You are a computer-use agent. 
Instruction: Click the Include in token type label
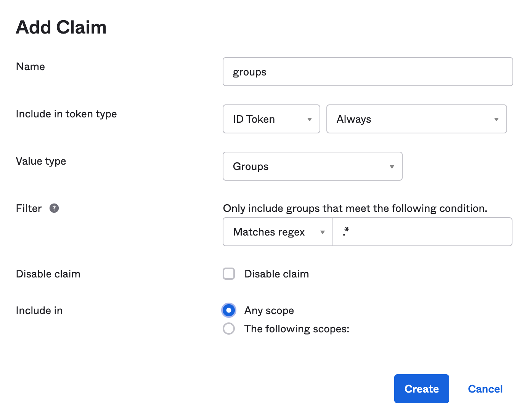pyautogui.click(x=66, y=114)
